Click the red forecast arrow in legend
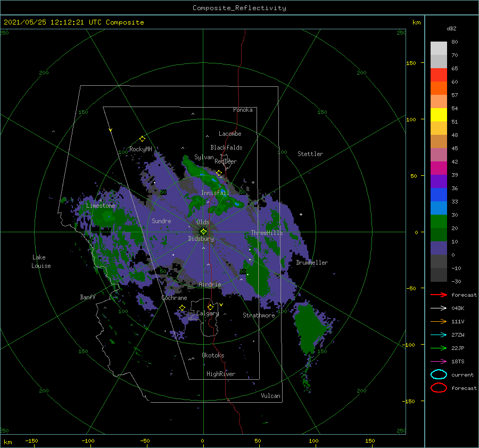This screenshot has height=448, width=479. point(439,295)
